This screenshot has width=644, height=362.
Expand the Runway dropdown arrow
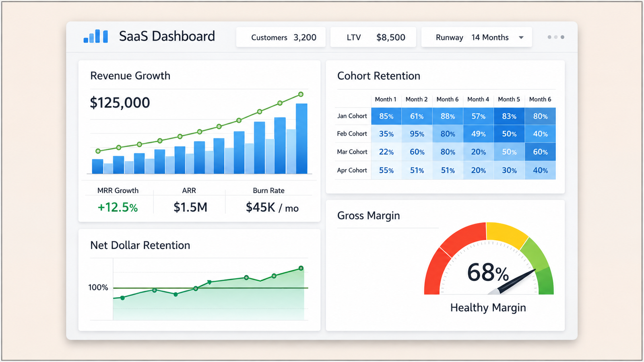pyautogui.click(x=521, y=37)
